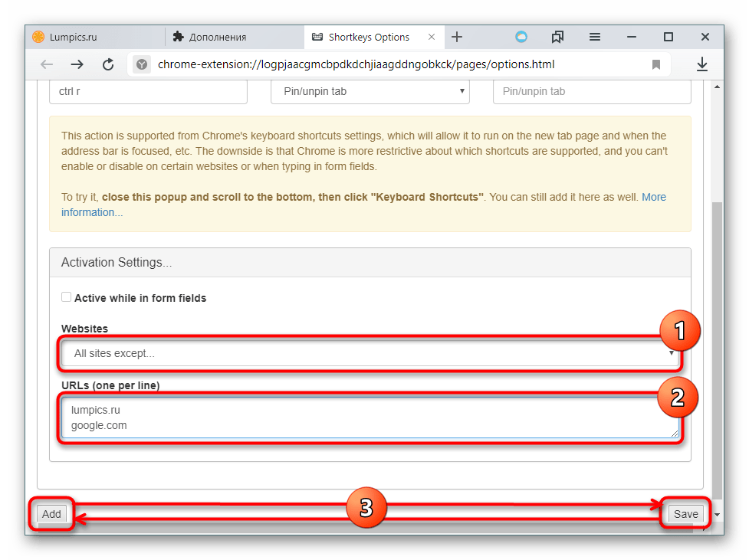Click the browser back arrow
The width and height of the screenshot is (749, 560).
pyautogui.click(x=47, y=65)
